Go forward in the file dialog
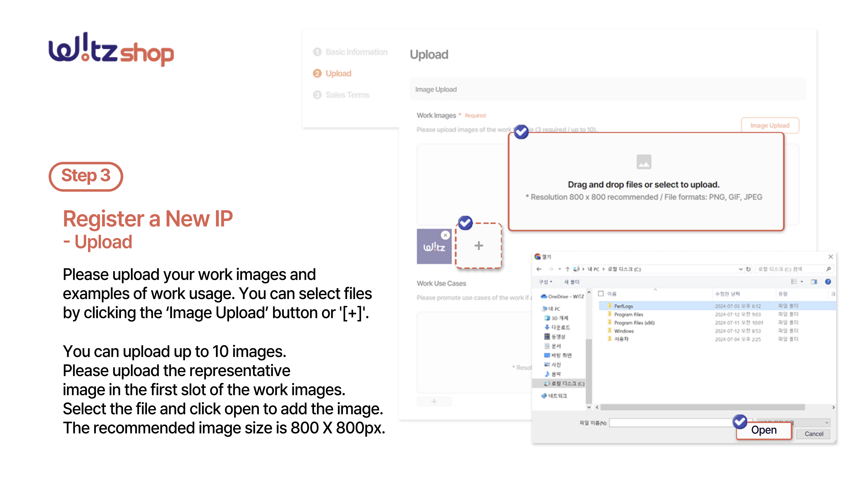Viewport: 868px width, 489px height. click(x=551, y=269)
